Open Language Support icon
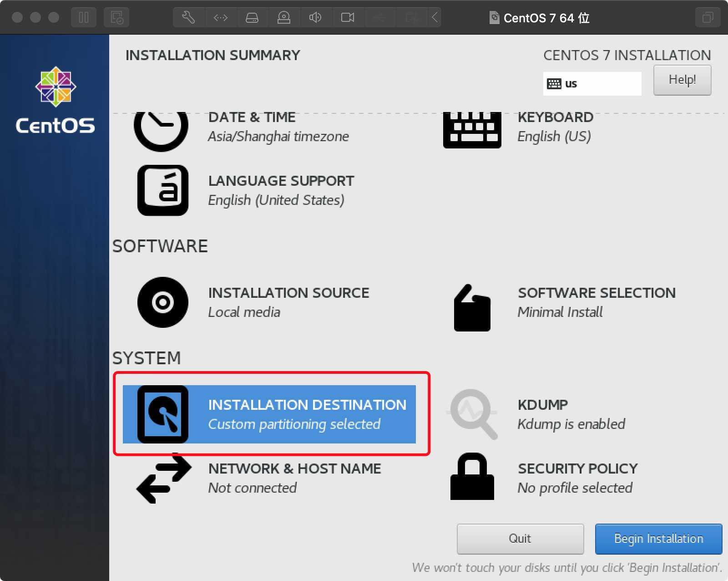 (x=163, y=190)
